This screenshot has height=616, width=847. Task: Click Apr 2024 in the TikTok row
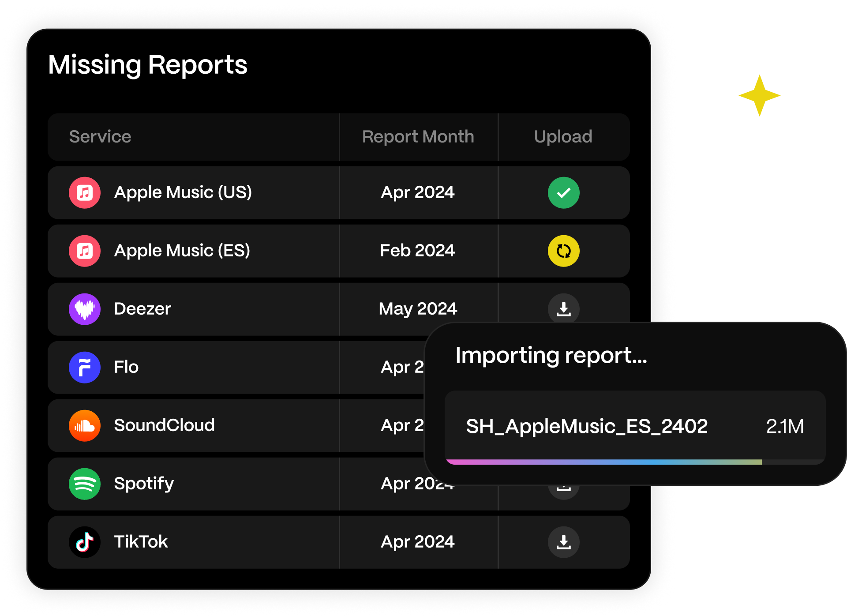click(x=418, y=542)
